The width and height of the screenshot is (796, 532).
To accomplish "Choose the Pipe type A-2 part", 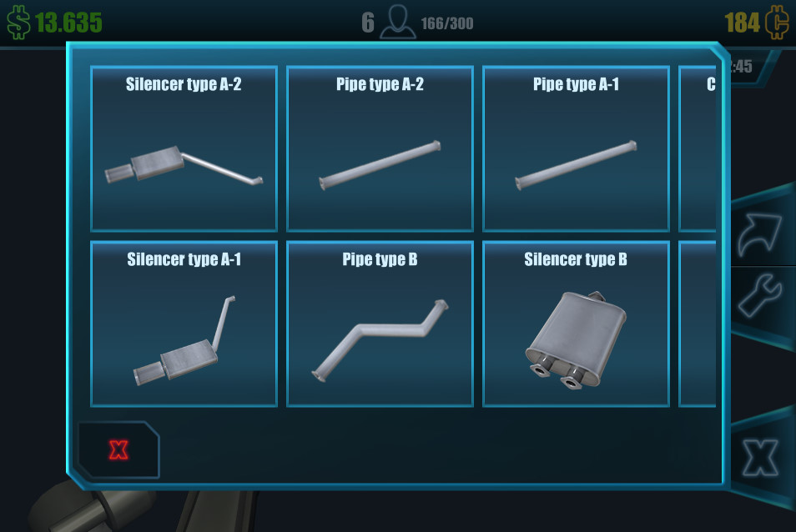I will 380,148.
